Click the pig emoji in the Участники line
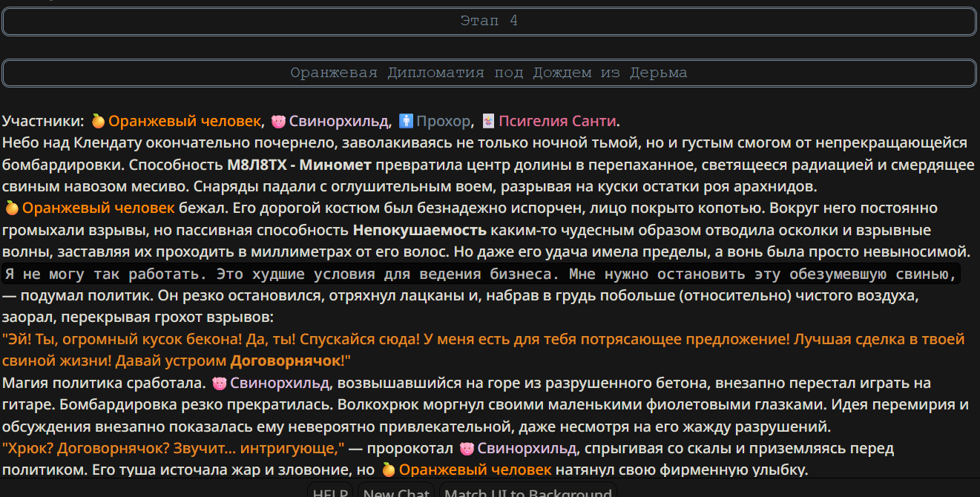This screenshot has height=497, width=980. (x=278, y=121)
